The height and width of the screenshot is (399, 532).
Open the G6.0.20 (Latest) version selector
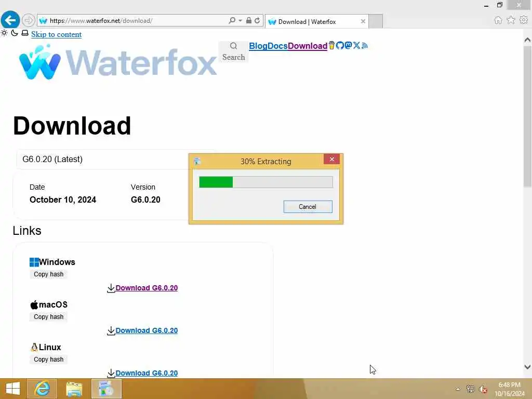[x=102, y=159]
